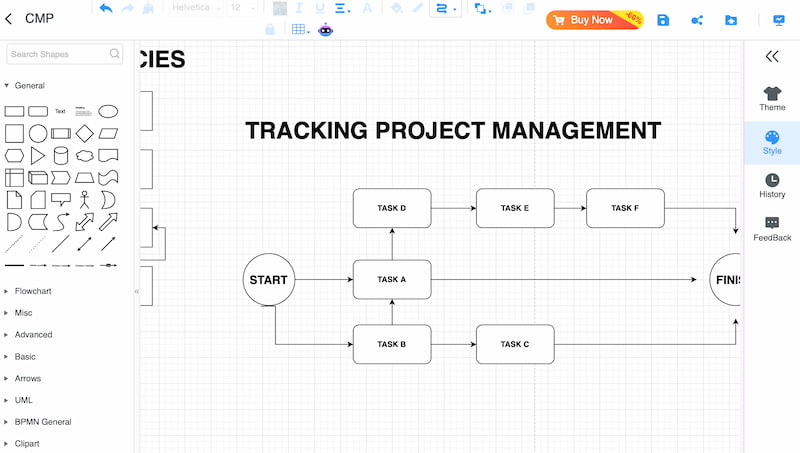This screenshot has width=800, height=453.
Task: Select the TASK A box
Action: 392,280
